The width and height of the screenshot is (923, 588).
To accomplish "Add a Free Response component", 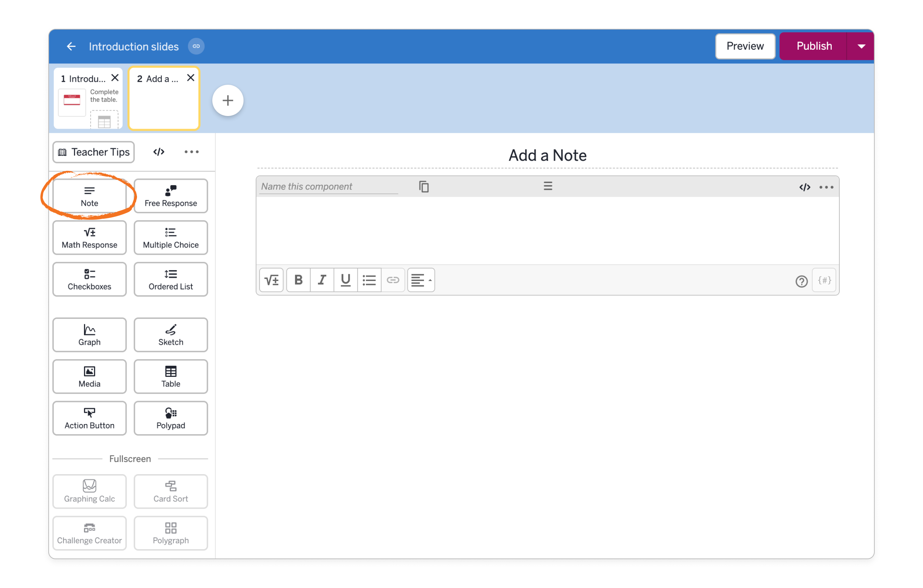I will 171,196.
